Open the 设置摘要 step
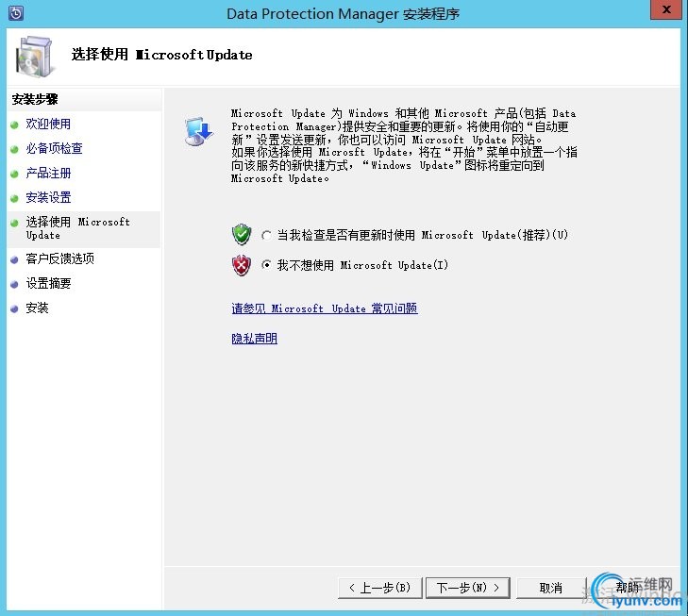Viewport: 688px width, 616px height. [48, 283]
